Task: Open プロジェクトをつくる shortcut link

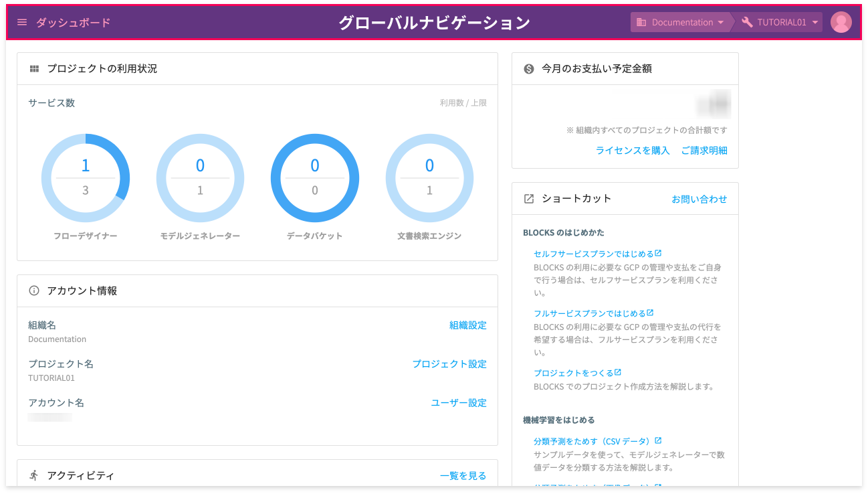Action: tap(574, 373)
